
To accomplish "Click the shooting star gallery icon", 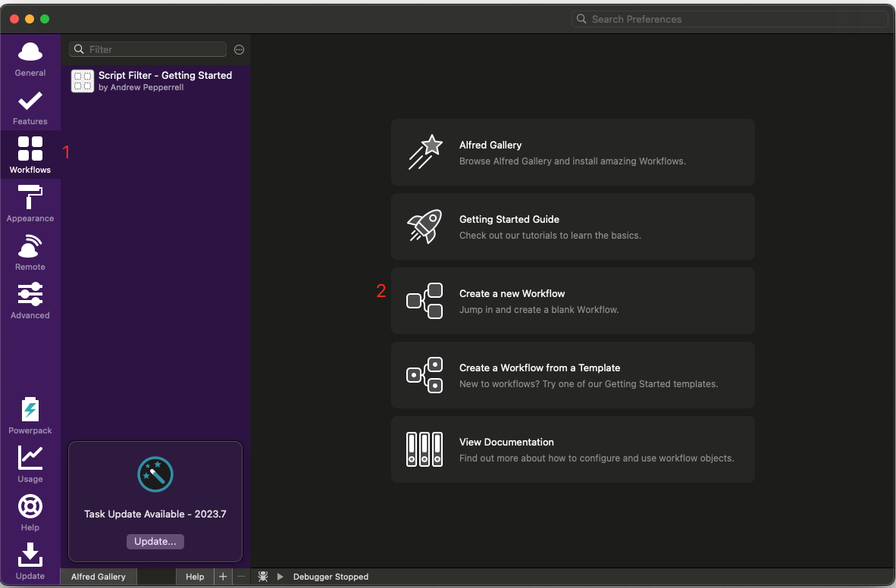I will [425, 152].
